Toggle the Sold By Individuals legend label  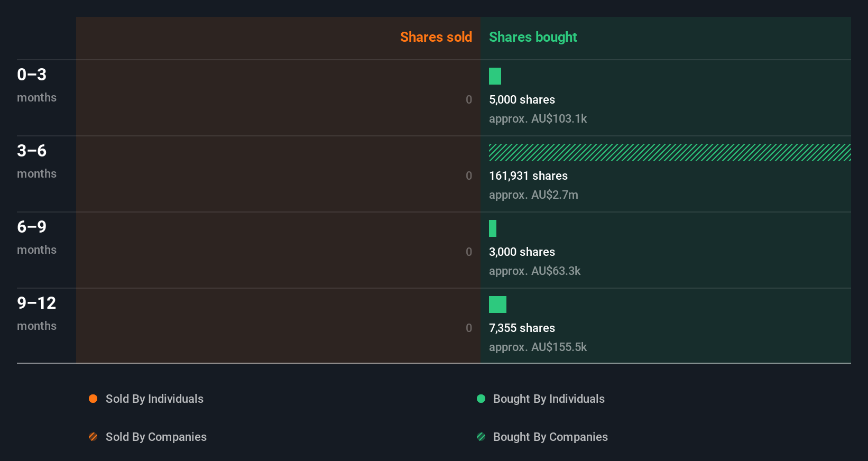click(x=154, y=399)
